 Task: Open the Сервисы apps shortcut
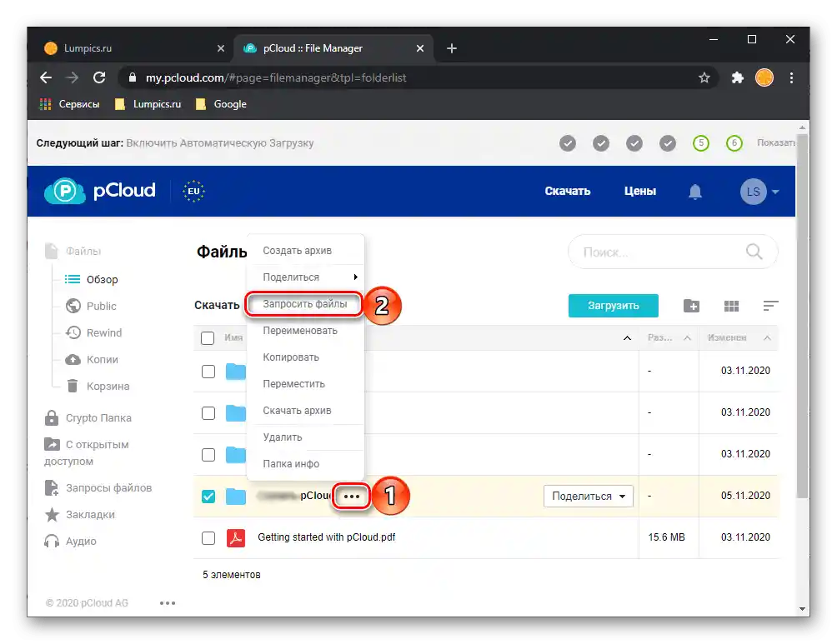tap(69, 104)
